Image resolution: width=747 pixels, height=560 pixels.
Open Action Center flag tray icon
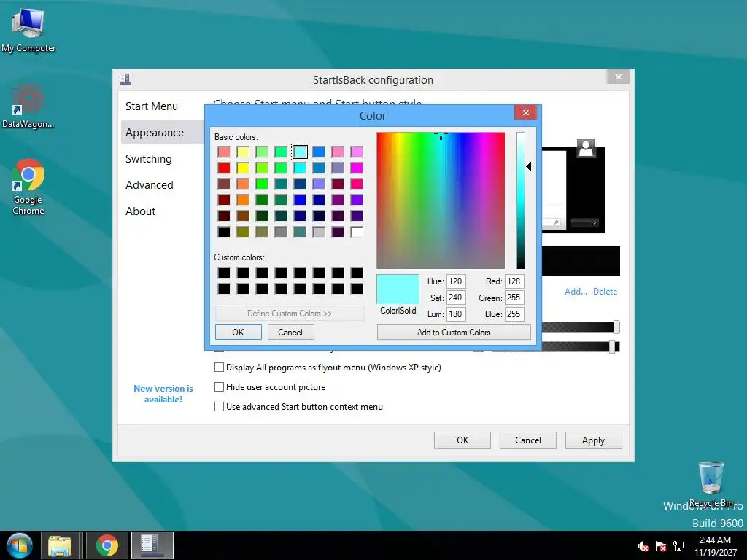coord(661,546)
